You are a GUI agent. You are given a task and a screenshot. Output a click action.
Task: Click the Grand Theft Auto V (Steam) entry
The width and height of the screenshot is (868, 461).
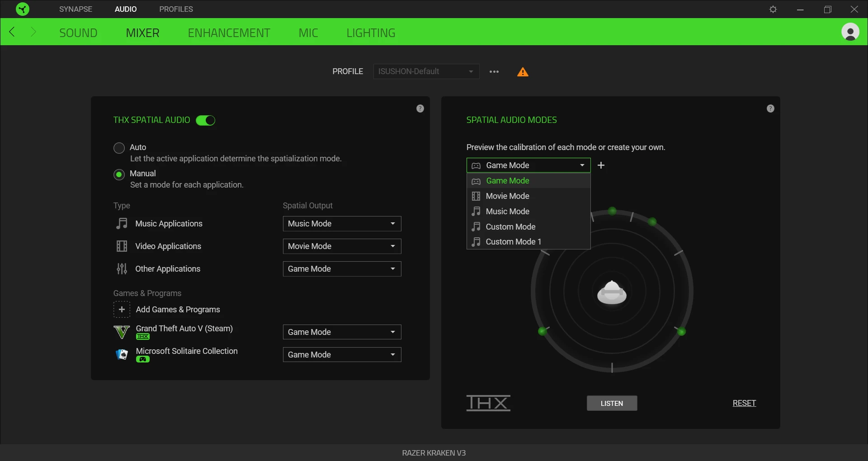tap(184, 329)
